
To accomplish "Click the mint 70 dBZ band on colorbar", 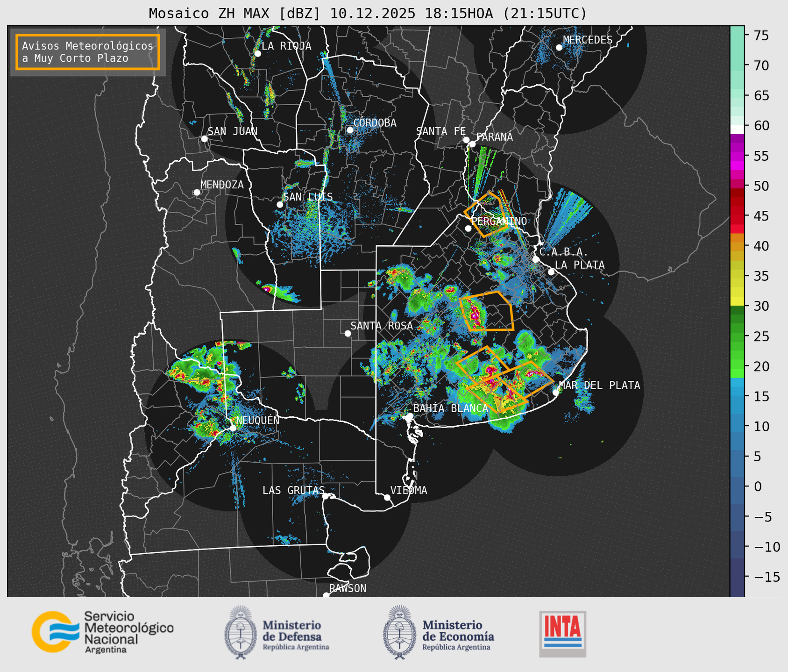I will 737,65.
